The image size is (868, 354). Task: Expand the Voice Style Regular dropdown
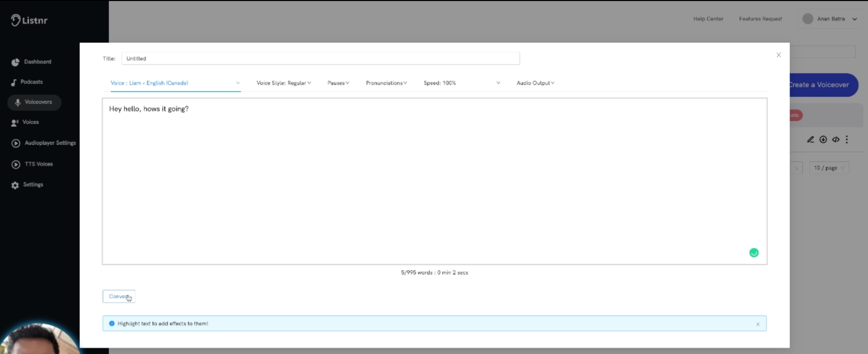[x=284, y=83]
